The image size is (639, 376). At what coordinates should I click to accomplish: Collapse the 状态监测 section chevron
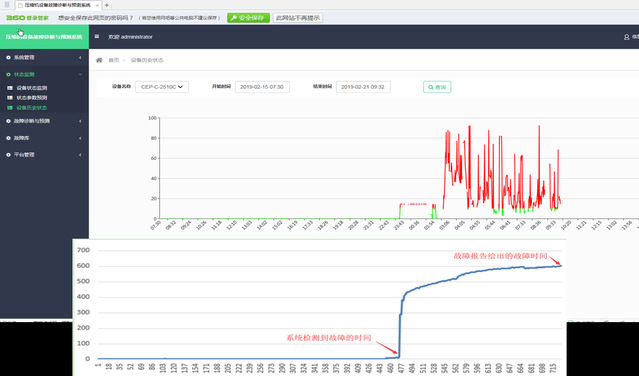[80, 75]
